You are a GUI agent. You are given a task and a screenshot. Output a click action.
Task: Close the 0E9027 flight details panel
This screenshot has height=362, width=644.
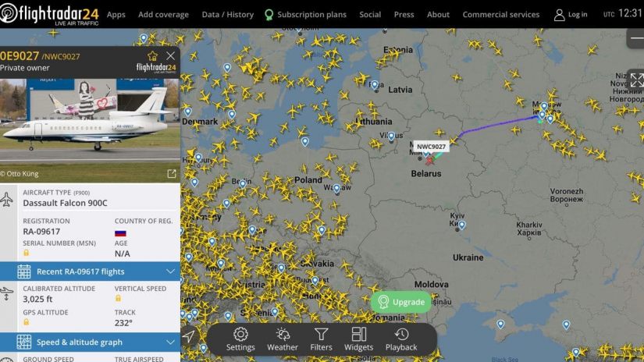click(170, 56)
